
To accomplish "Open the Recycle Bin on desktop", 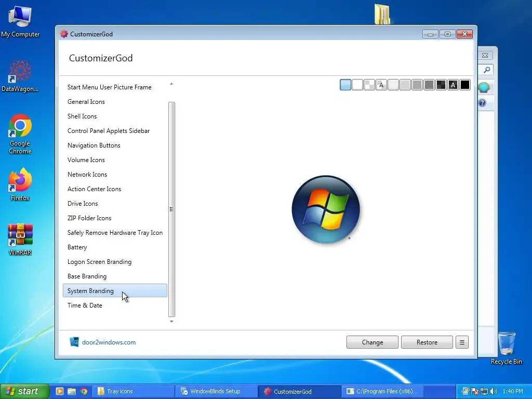I will point(506,348).
